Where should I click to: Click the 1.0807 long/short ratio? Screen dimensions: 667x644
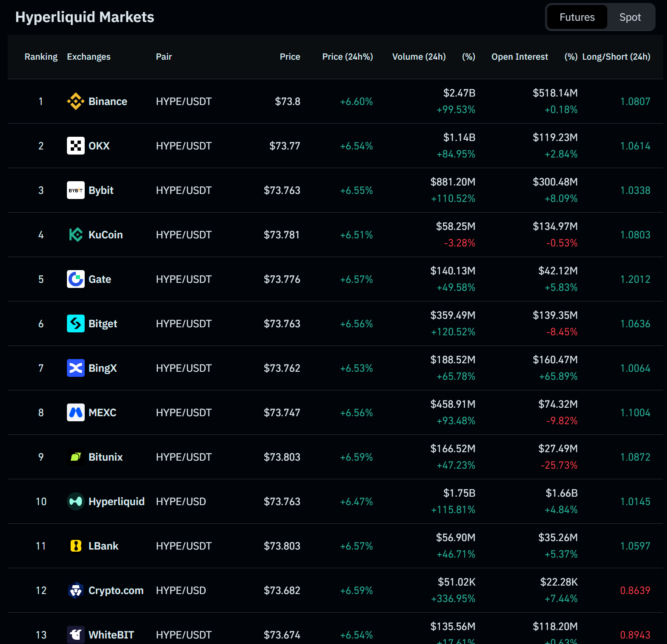(x=635, y=101)
